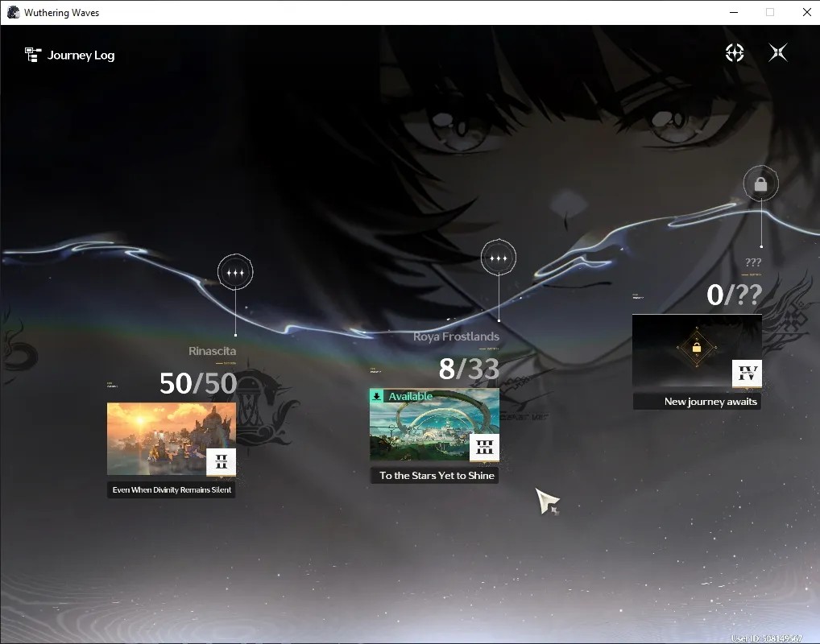
Task: Select the Roya Frostlands timeline node marker
Action: click(499, 257)
